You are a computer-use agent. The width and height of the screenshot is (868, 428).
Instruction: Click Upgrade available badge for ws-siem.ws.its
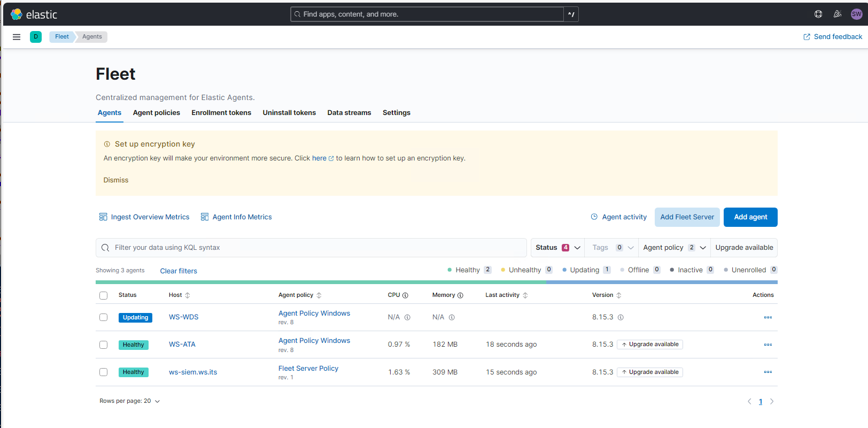[x=650, y=372]
